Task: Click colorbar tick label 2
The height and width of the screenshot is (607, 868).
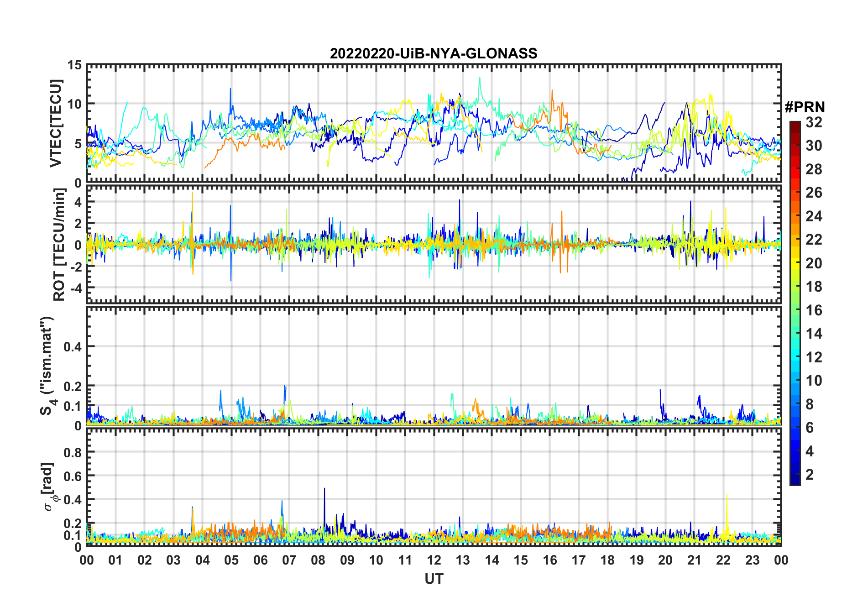Action: 810,475
